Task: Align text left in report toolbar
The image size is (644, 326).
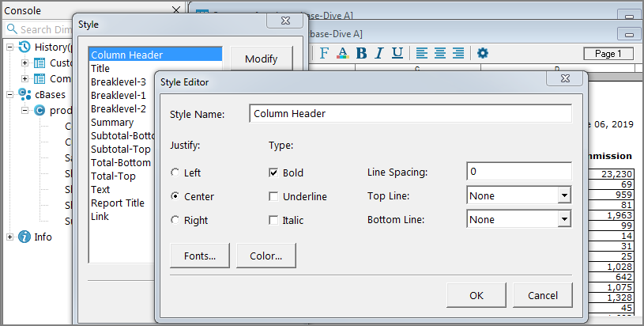Action: point(422,53)
